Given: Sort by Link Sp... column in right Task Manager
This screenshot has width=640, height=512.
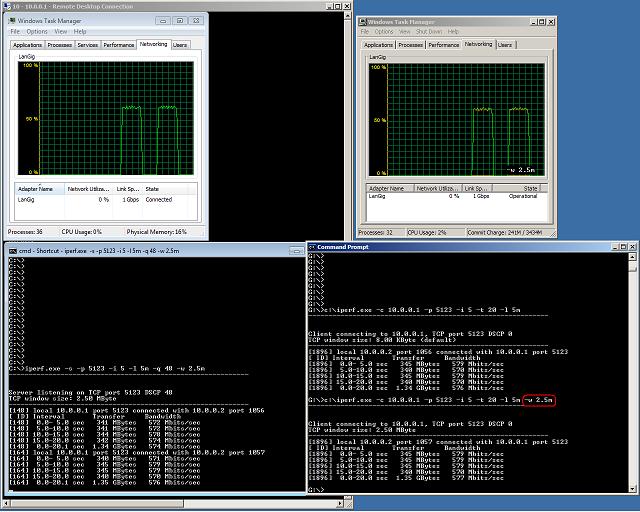Looking at the screenshot, I should (478, 188).
